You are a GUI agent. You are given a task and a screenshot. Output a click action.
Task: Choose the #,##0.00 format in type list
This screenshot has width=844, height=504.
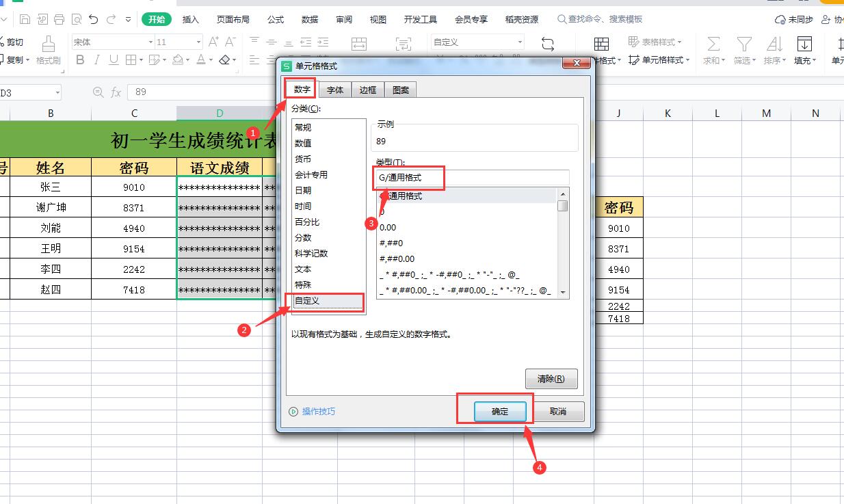(x=467, y=259)
